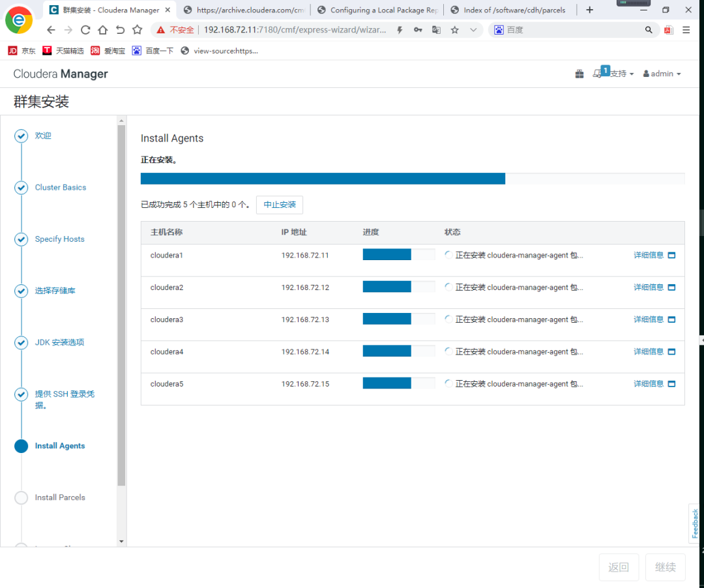Viewport: 704px width, 588px height.
Task: Open the 百度一下 bookmark
Action: pos(153,51)
